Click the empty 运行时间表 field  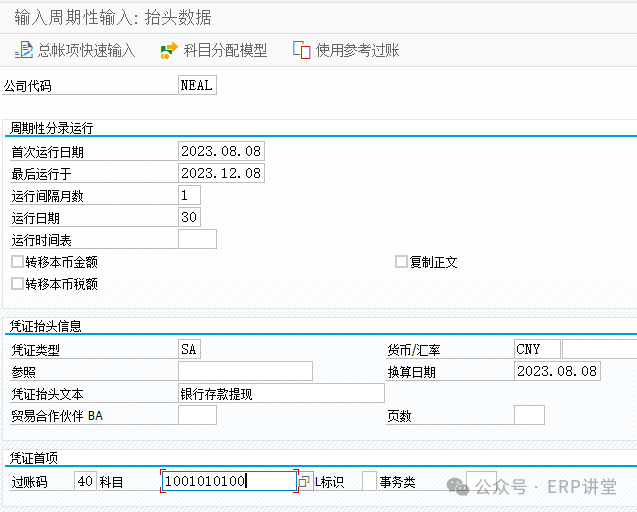(197, 239)
